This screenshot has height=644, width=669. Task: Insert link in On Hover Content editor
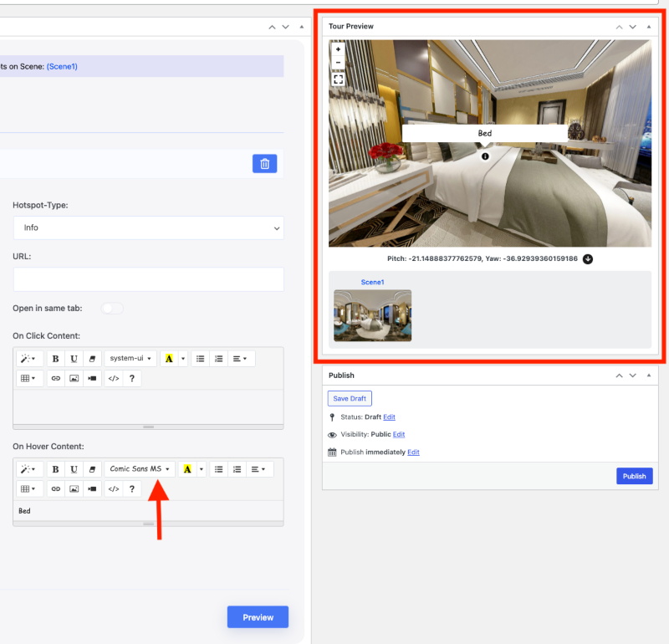55,488
